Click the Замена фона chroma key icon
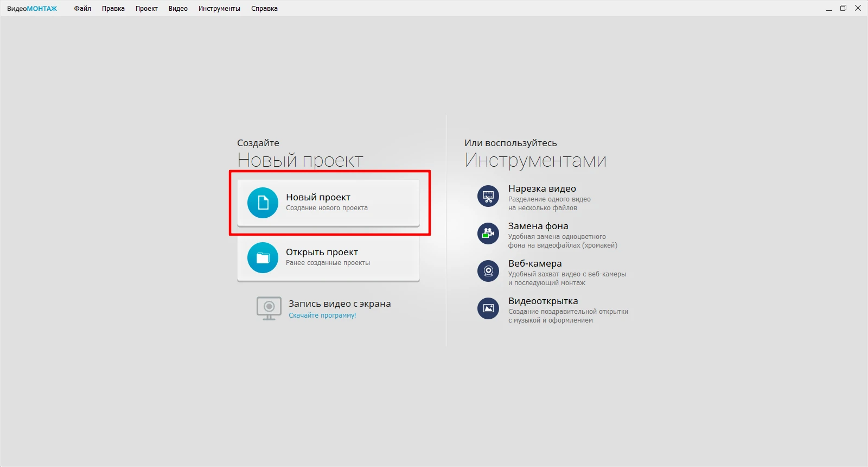868x467 pixels. pos(488,233)
